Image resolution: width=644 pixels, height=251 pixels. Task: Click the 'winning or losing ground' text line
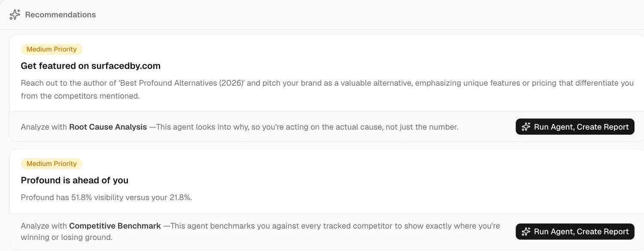67,237
